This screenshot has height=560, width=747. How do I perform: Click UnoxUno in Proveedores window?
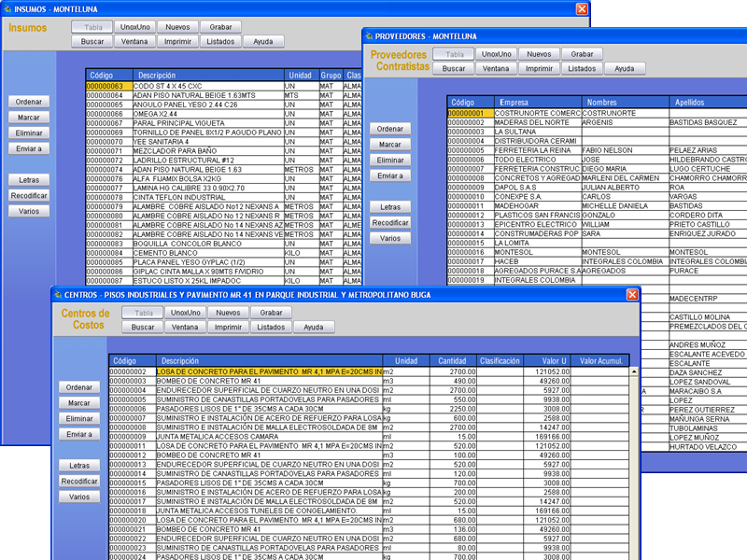tap(497, 54)
